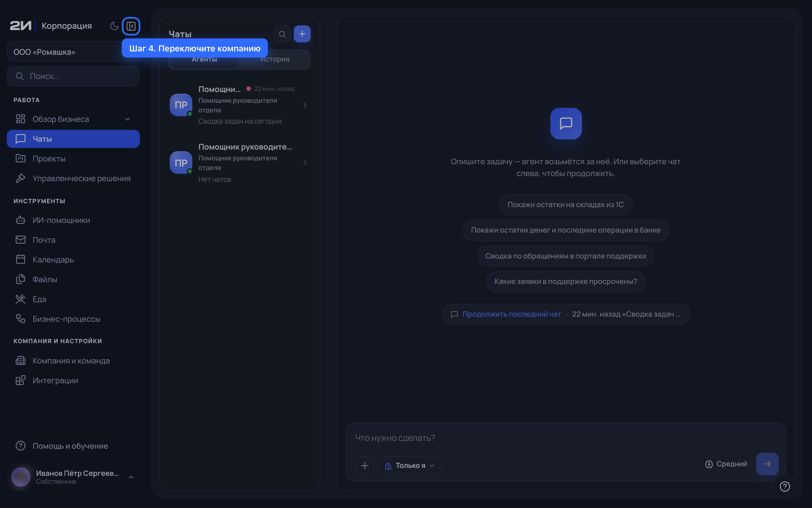Switch to the Агенты tab
The width and height of the screenshot is (812, 508).
pyautogui.click(x=204, y=59)
